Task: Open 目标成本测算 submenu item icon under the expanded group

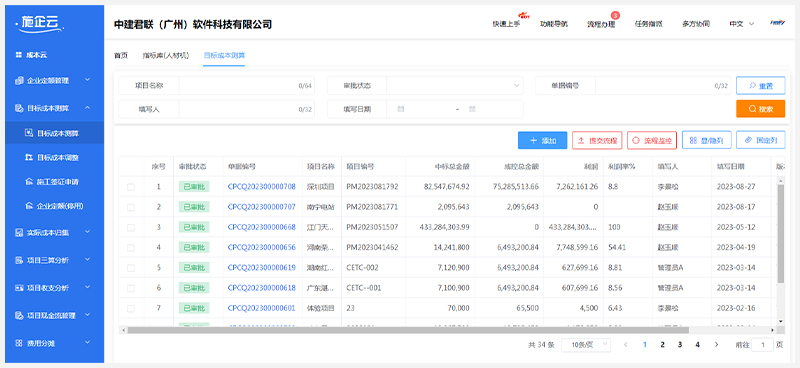Action: [x=29, y=133]
